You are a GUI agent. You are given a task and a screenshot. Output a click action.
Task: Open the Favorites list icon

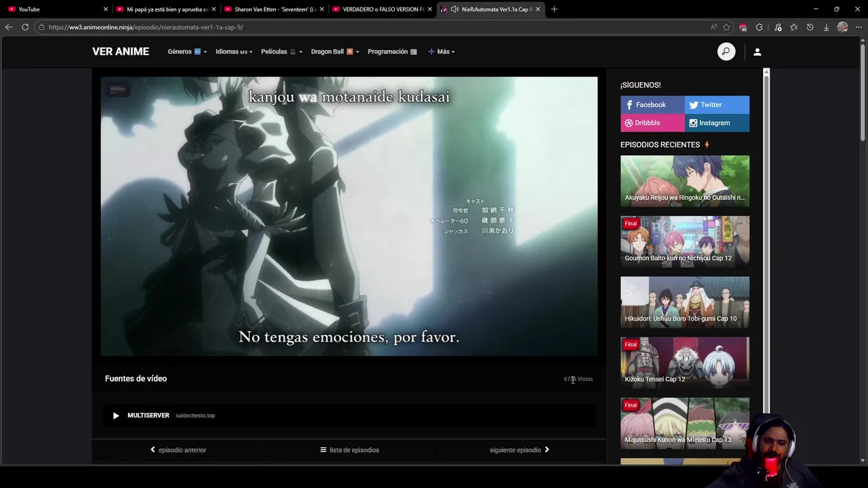[794, 27]
